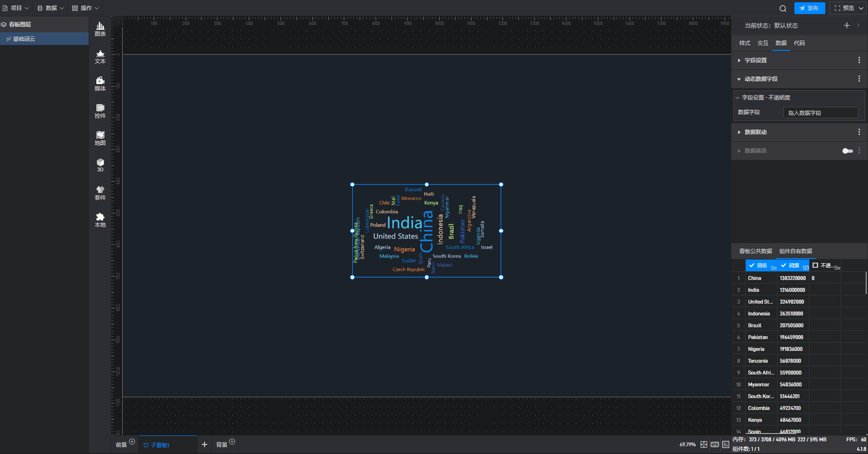
Task: Toggle the 数据筛选 data filter switch
Action: 848,151
